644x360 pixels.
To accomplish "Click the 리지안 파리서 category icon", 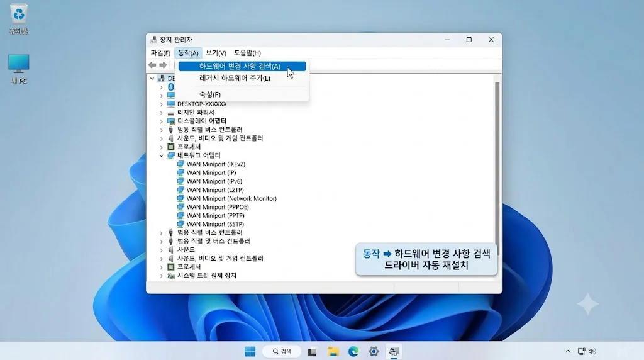I will point(171,113).
